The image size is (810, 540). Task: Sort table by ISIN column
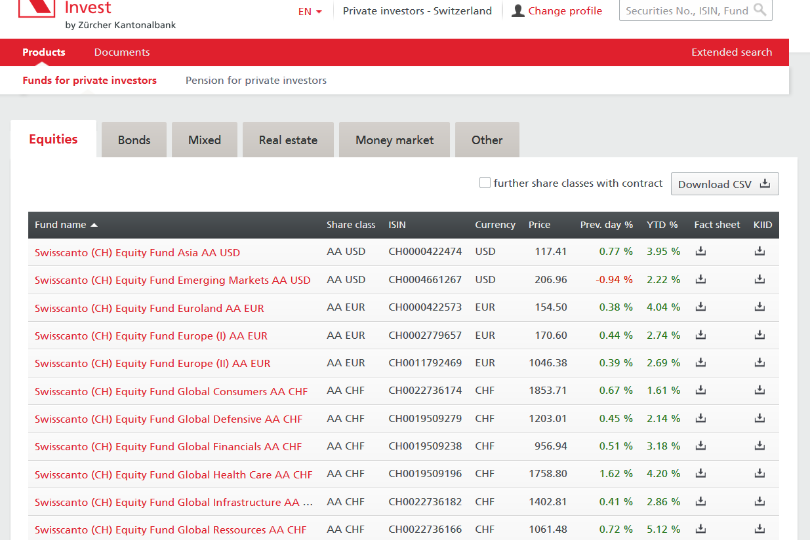397,225
